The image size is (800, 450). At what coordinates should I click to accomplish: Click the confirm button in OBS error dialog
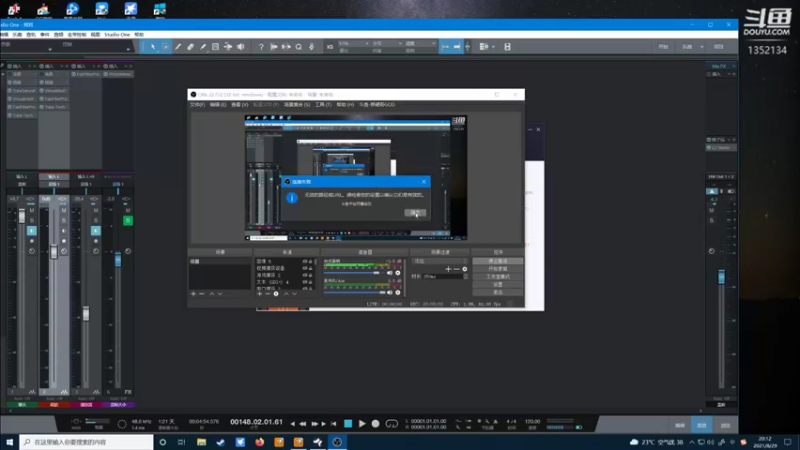[415, 212]
